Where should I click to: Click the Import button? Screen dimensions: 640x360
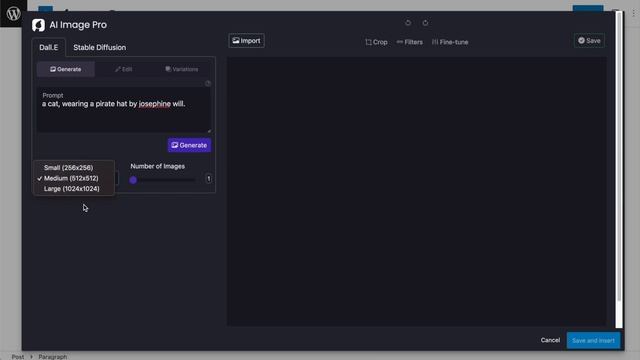coord(246,41)
